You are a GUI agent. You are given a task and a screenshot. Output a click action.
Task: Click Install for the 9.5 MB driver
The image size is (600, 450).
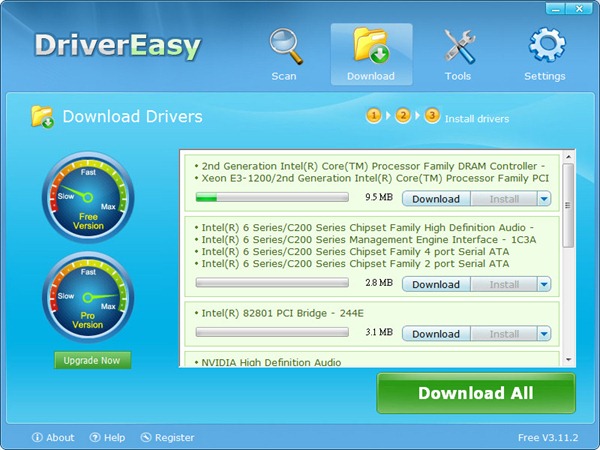point(504,199)
